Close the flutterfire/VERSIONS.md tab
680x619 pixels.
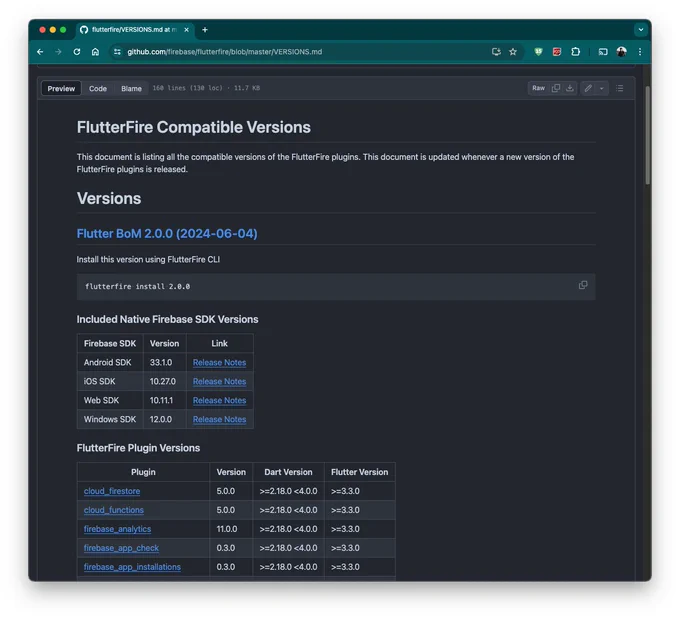186,29
